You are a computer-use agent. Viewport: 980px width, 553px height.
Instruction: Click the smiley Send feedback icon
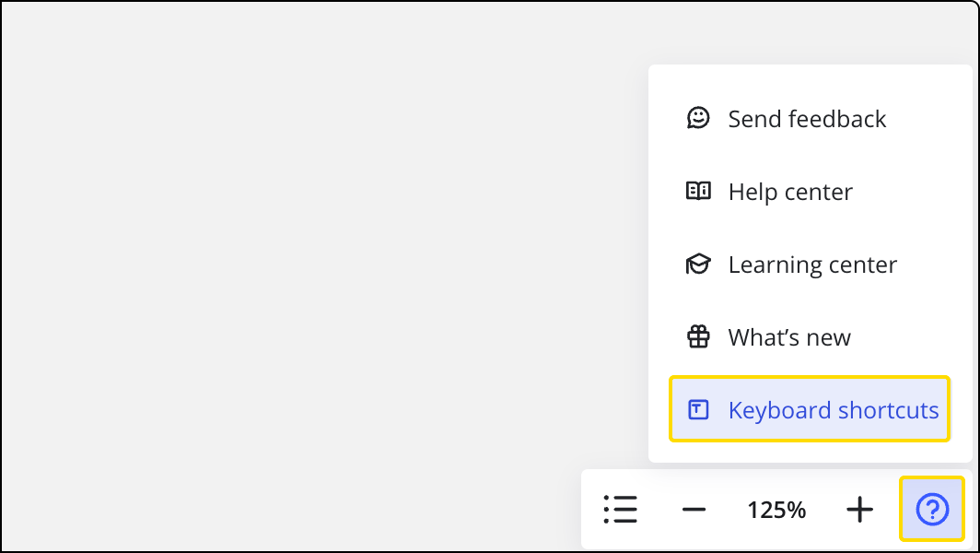[699, 118]
